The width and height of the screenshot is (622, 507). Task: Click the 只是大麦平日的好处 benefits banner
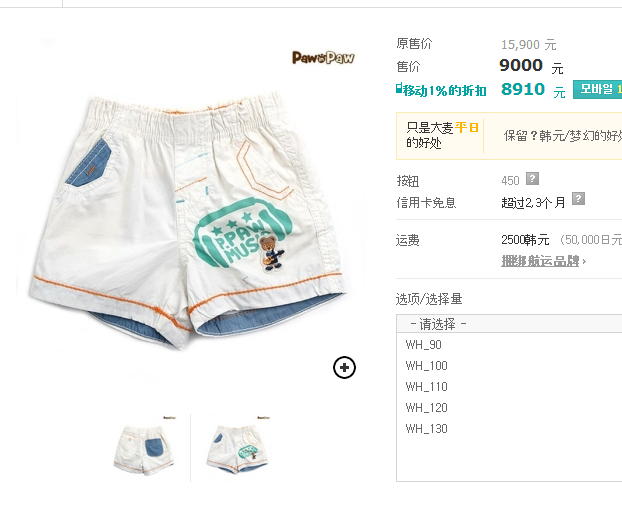coord(442,135)
